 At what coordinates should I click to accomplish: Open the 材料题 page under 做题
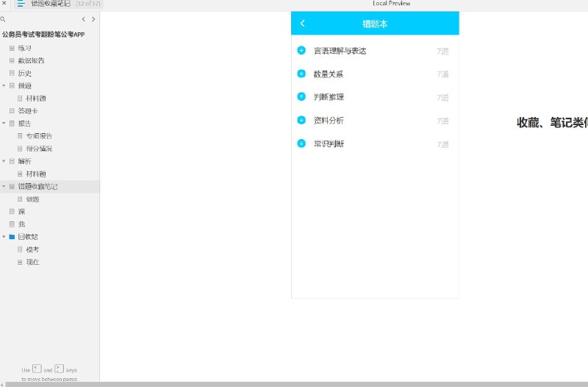[x=36, y=99]
